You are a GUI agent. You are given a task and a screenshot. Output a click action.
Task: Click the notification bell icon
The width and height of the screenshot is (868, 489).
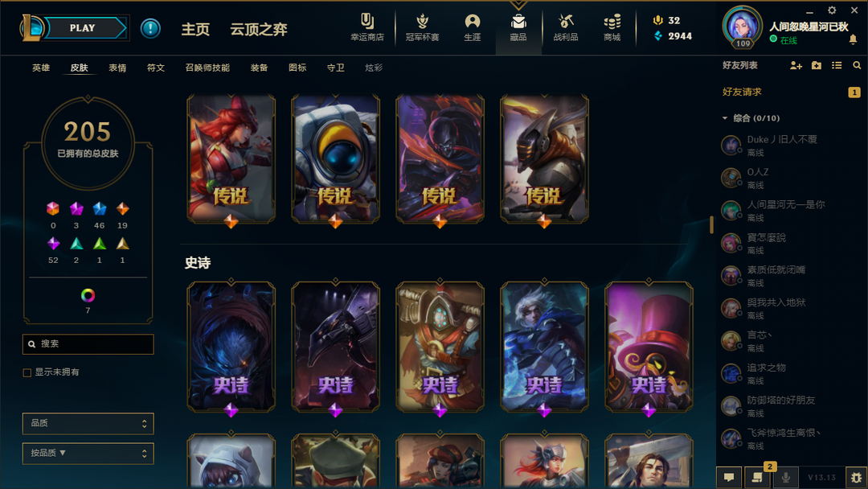[x=853, y=39]
